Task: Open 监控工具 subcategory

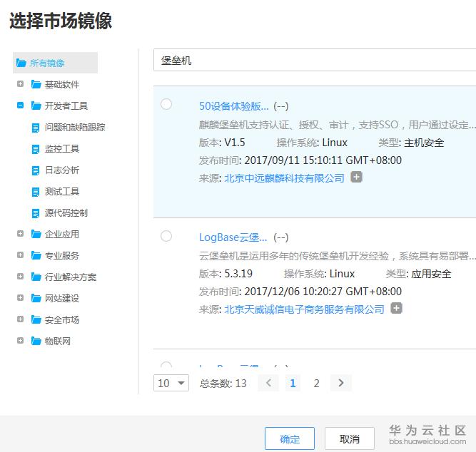Action: [62, 148]
